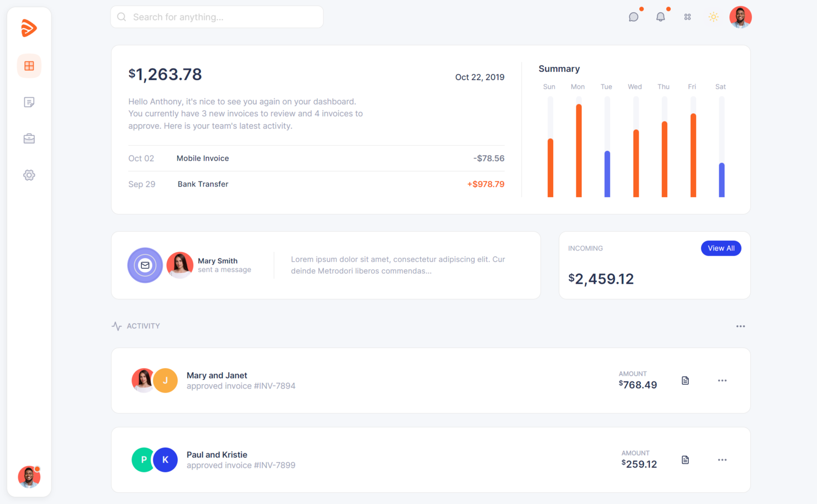This screenshot has height=504, width=817.
Task: Open the apps grid icon near notifications
Action: (x=687, y=17)
